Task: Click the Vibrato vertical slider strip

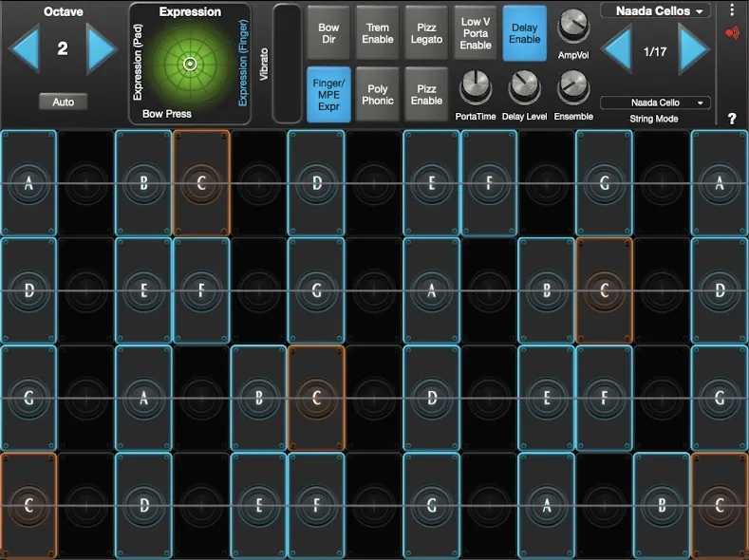Action: [x=287, y=64]
